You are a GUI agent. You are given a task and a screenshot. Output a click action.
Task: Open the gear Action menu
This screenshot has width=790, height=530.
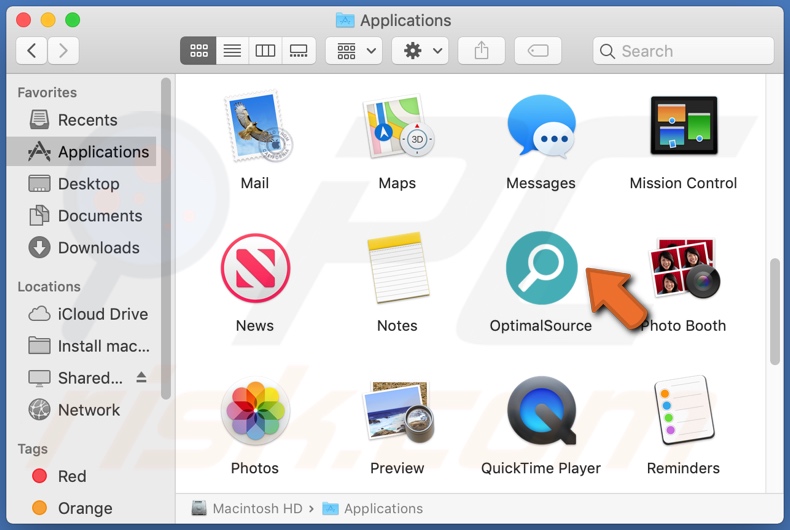pyautogui.click(x=420, y=50)
